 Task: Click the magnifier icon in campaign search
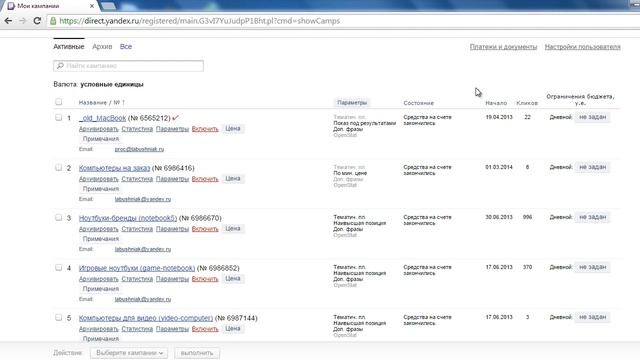pyautogui.click(x=60, y=66)
